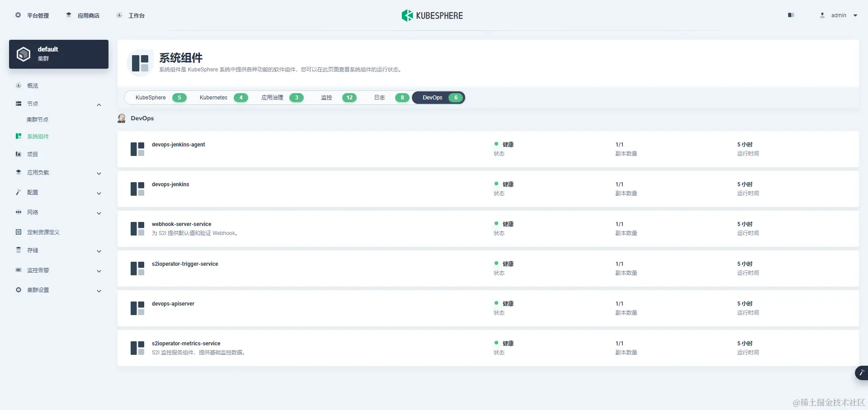Click the webhook-server-service component name
Viewport: 868px width, 410px height.
(181, 224)
